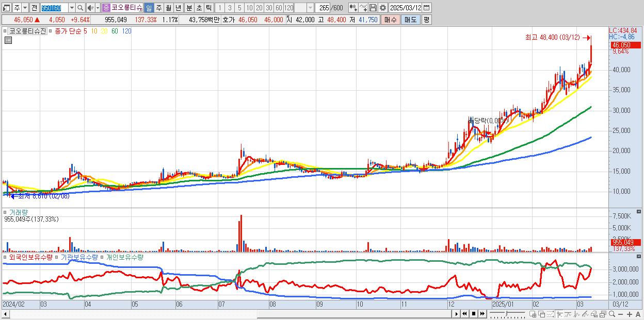Click the playback speed slider

pyautogui.click(x=508, y=314)
